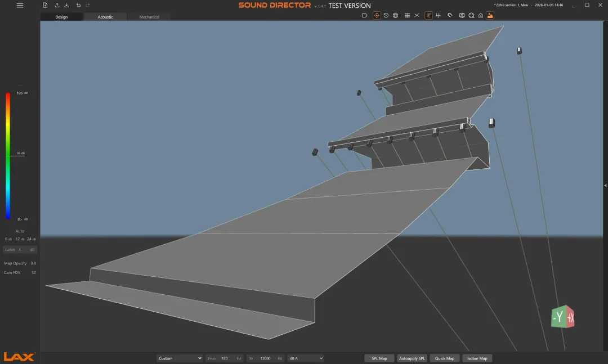
Task: Open the dB A weighting dropdown
Action: coord(305,358)
